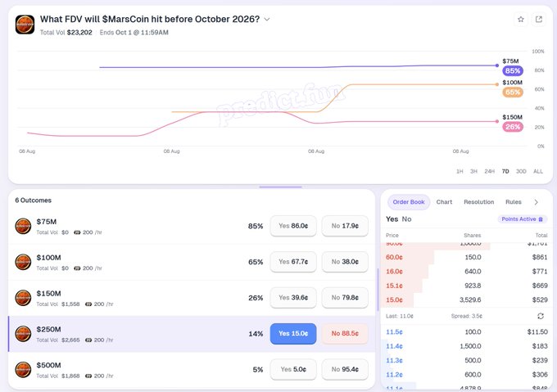Select the 11.4¢ bid row
This screenshot has height=392, width=557.
pos(466,346)
